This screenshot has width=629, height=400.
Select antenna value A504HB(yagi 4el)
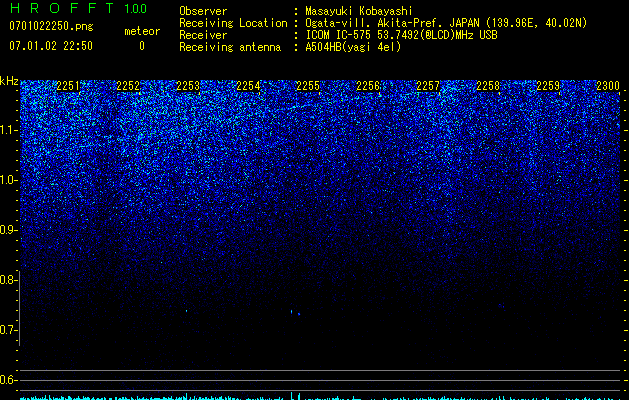coord(353,47)
